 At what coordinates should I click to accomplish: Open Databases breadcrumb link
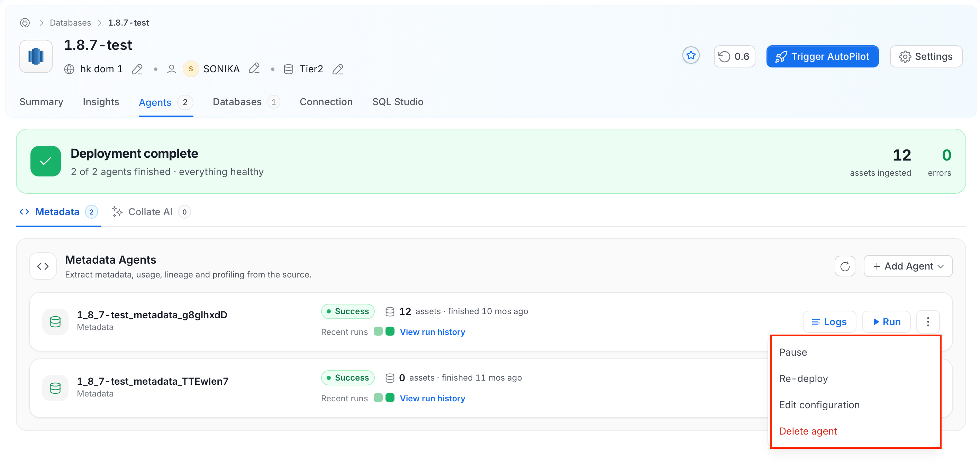coord(70,23)
